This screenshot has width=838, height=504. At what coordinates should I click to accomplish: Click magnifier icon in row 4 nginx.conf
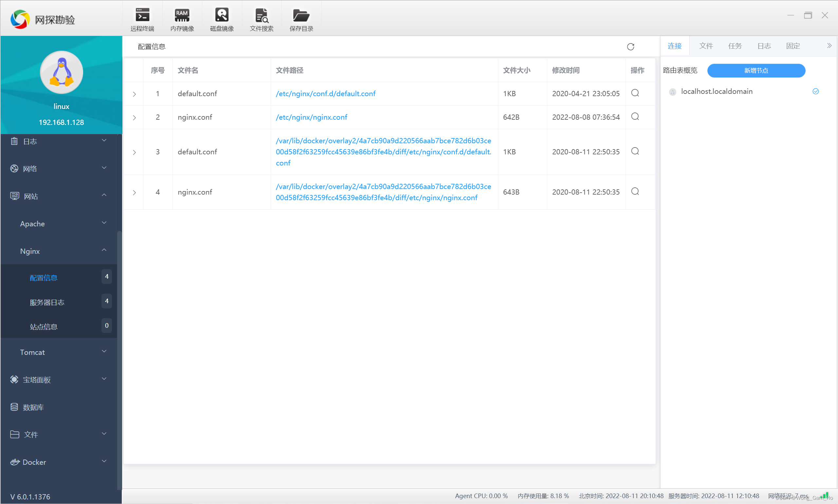coord(635,191)
